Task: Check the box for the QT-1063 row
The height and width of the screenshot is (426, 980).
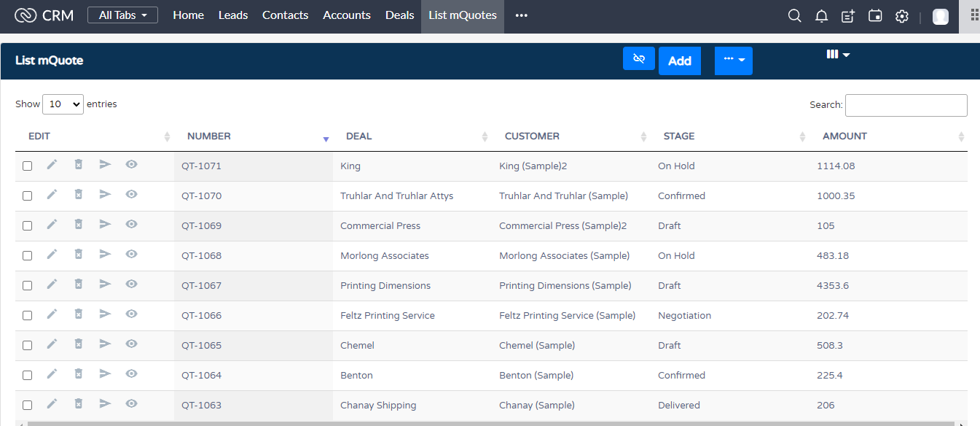Action: coord(28,406)
